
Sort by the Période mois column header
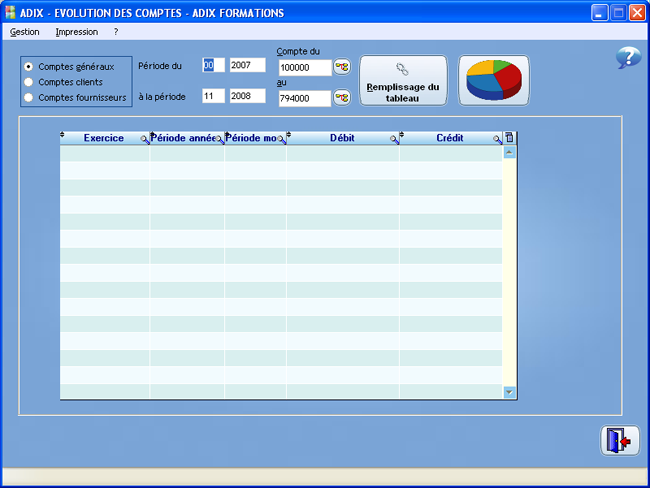(251, 138)
